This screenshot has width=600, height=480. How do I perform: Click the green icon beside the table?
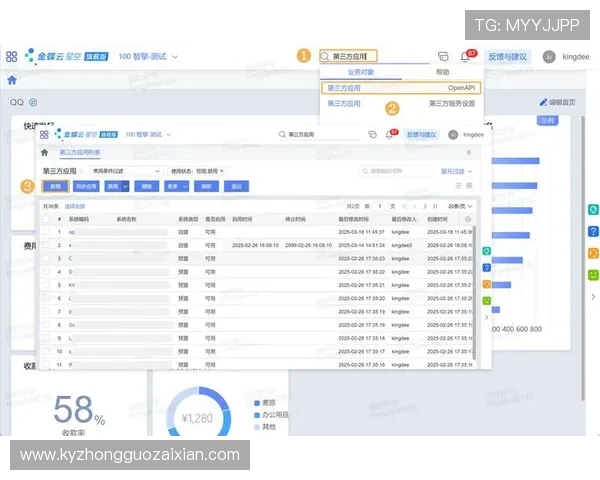tap(487, 301)
